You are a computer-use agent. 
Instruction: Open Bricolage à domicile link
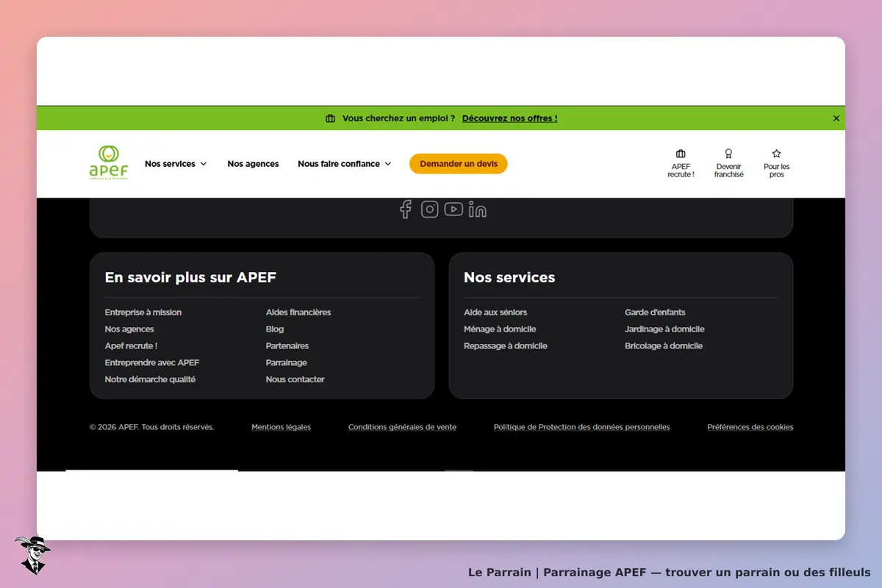[x=664, y=346]
